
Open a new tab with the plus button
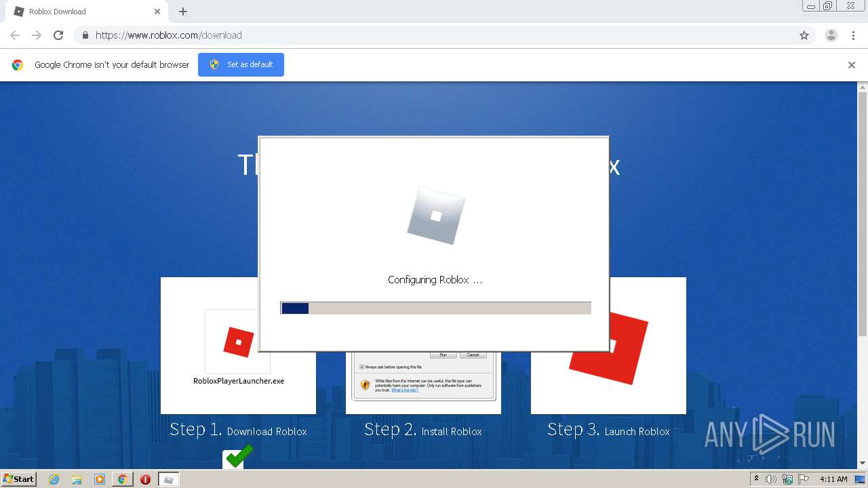click(183, 12)
